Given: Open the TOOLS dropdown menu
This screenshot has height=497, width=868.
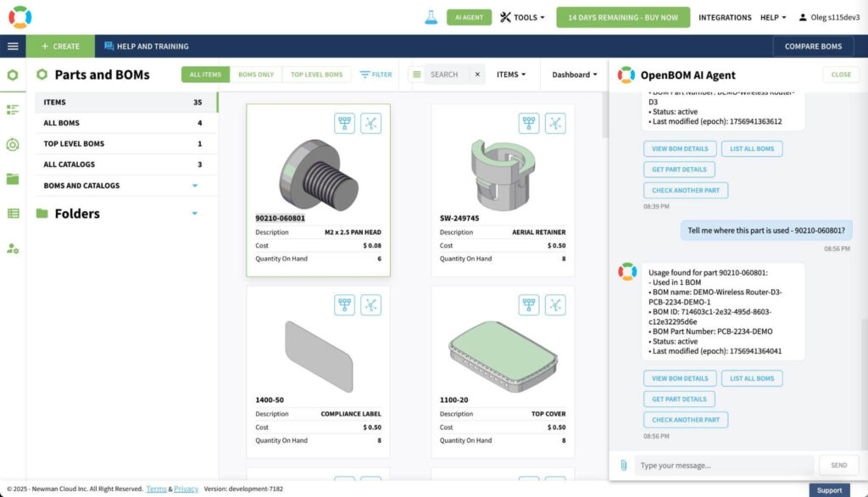Looking at the screenshot, I should coord(522,17).
